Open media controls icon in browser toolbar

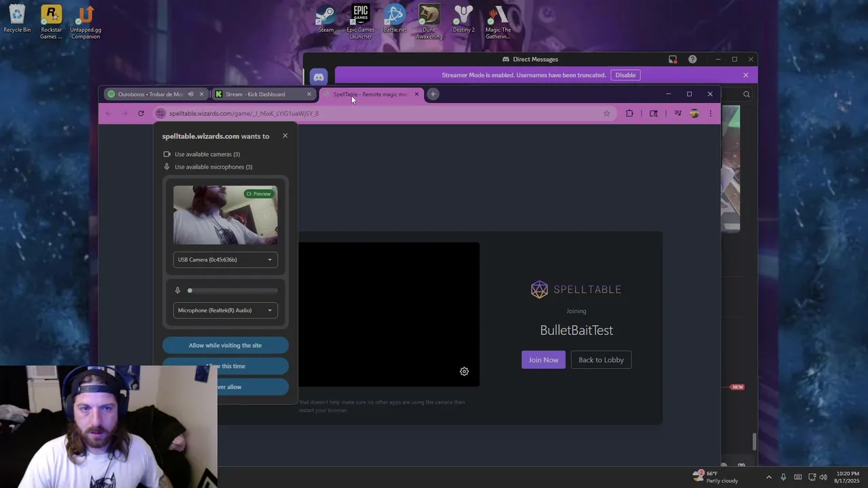click(677, 113)
